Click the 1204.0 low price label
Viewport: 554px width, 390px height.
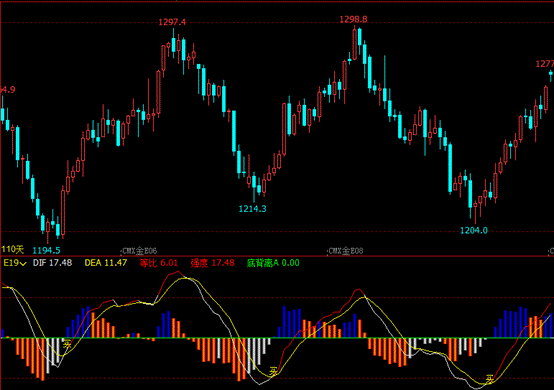click(x=473, y=231)
